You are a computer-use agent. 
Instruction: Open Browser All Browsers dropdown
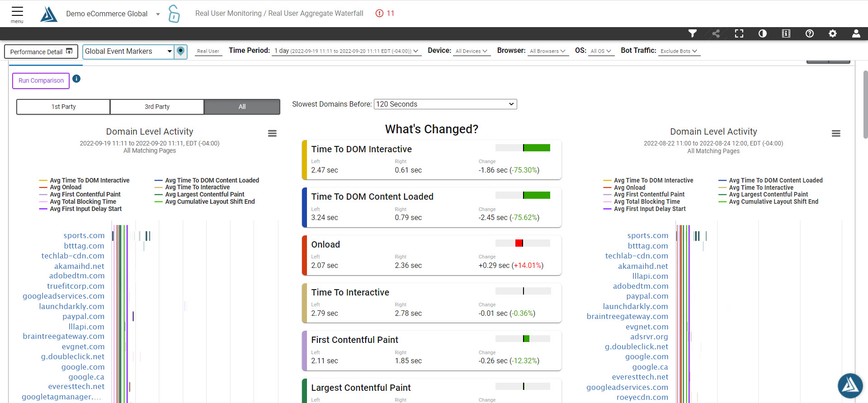click(x=547, y=51)
